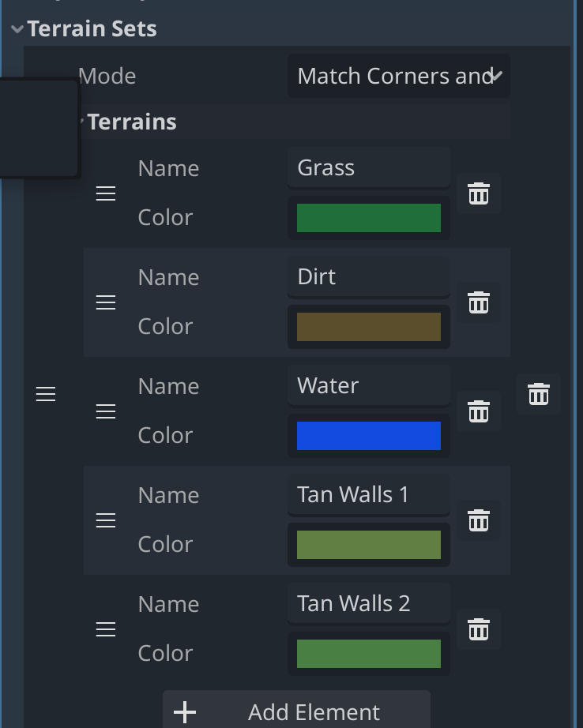Click the plus icon on Add Element

point(185,711)
